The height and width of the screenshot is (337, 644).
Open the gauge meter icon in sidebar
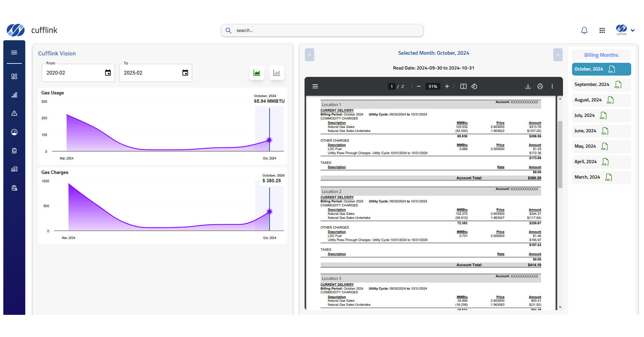pos(14,132)
